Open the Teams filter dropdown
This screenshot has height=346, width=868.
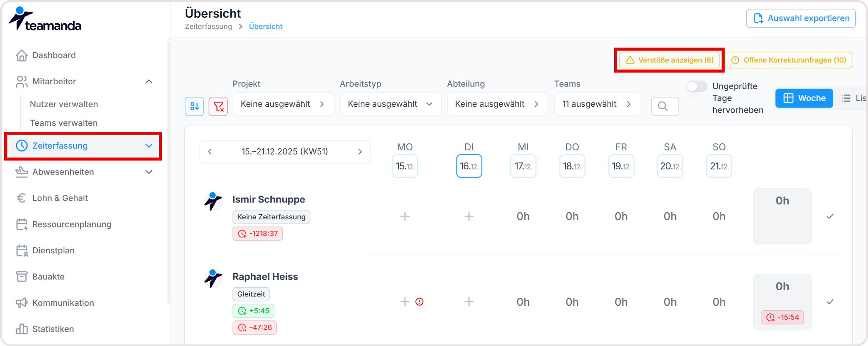pos(598,104)
